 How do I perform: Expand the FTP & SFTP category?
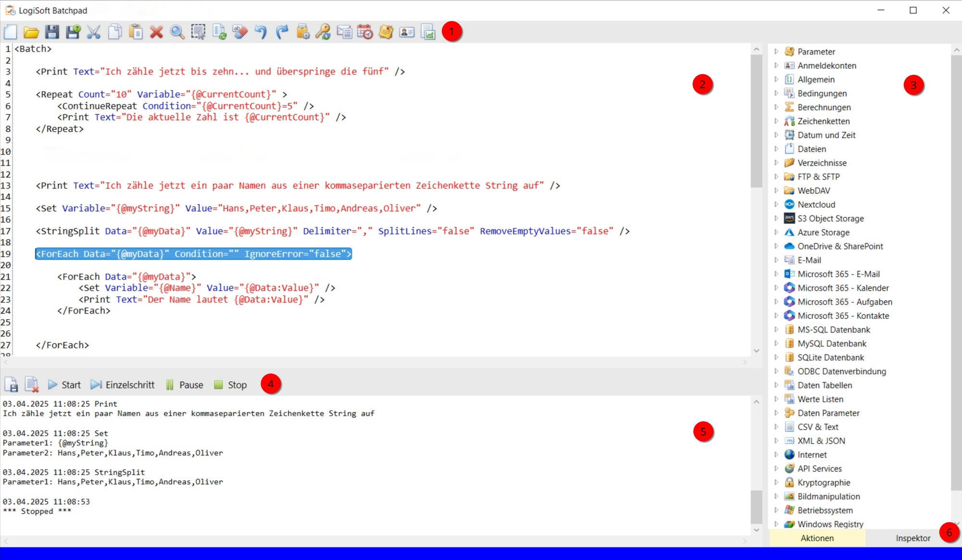776,176
